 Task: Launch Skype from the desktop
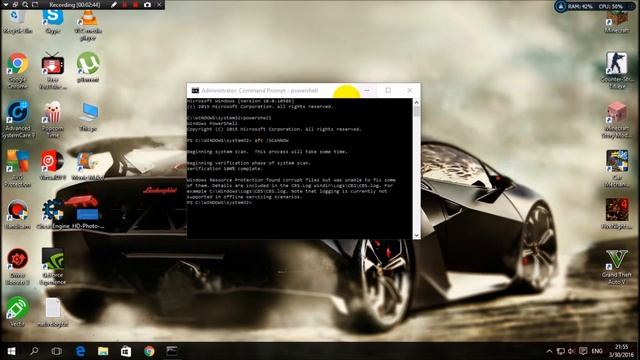tap(53, 21)
